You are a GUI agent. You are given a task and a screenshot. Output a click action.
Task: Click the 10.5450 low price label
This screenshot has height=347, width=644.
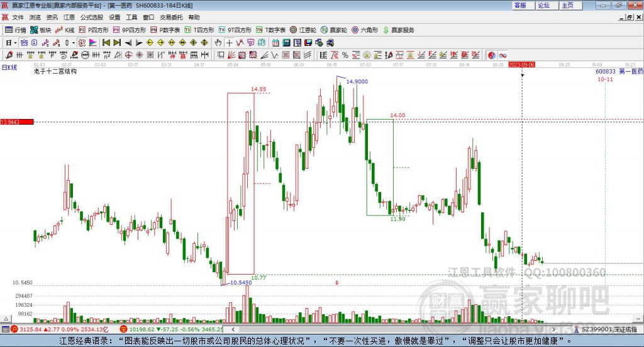click(241, 283)
